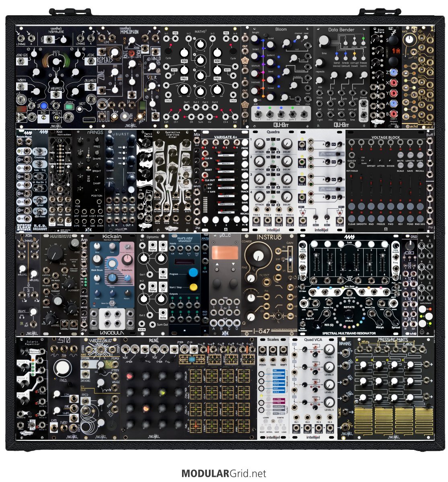The height and width of the screenshot is (482, 448).
Task: Flip the Varigate 4CV / 4 GATE switch
Action: [x=205, y=188]
